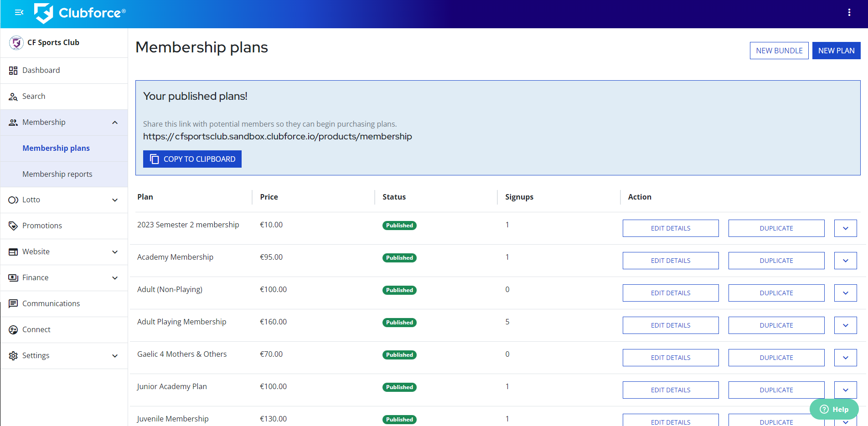Collapse the sidebar with the hamburger icon

coord(19,12)
